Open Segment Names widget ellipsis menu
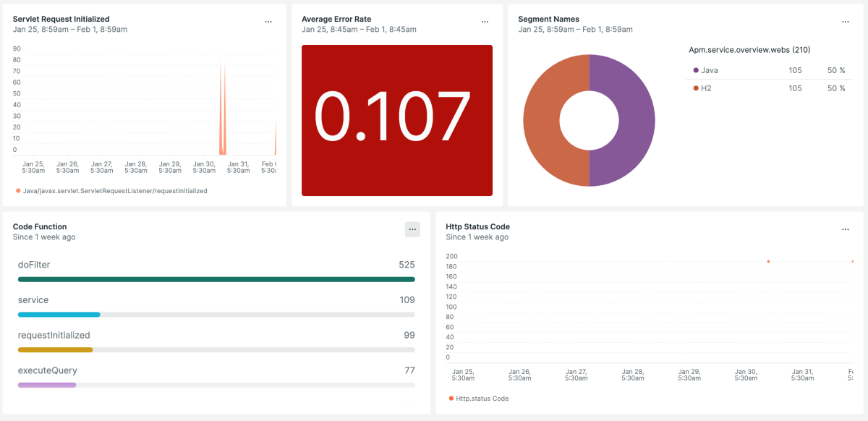This screenshot has height=421, width=868. (x=845, y=22)
